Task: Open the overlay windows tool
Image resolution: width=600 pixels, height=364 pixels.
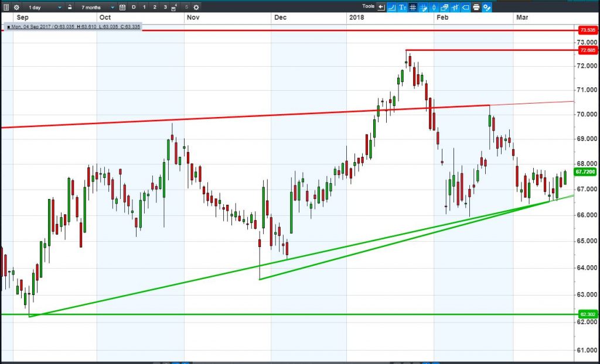Action: pos(445,7)
